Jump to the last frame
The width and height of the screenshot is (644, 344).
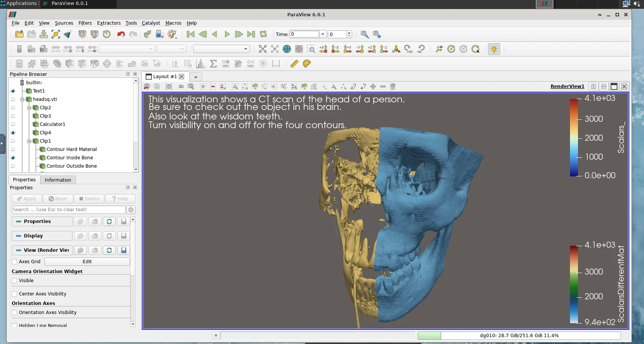pyautogui.click(x=251, y=34)
